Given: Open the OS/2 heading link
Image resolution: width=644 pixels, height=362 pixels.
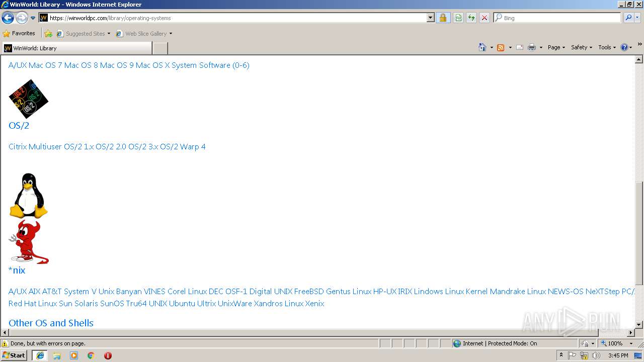Looking at the screenshot, I should click(x=19, y=125).
